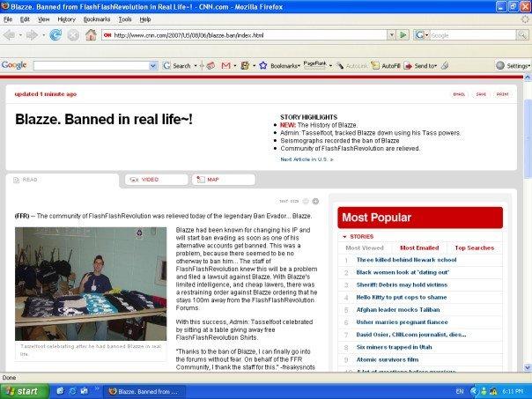Click the search magnifier icon in Firefox search box
This screenshot has height=399, width=532.
point(521,35)
